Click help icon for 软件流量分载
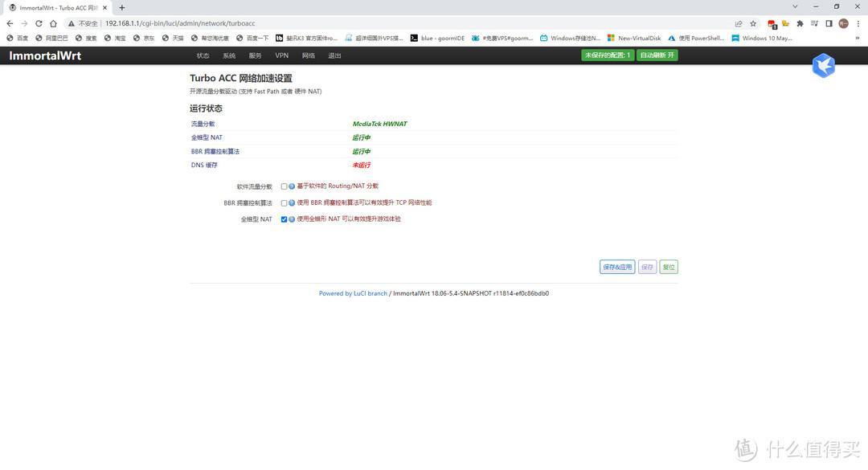This screenshot has height=470, width=868. (292, 186)
